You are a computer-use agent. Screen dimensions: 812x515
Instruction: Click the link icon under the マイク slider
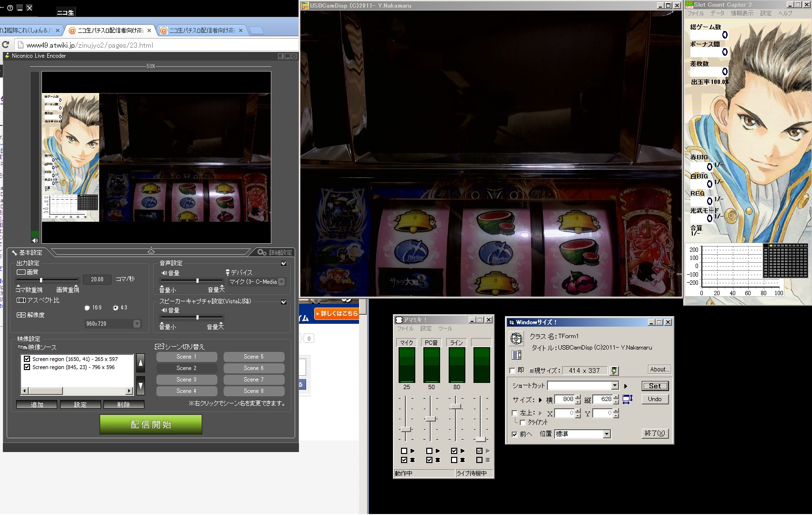point(412,460)
